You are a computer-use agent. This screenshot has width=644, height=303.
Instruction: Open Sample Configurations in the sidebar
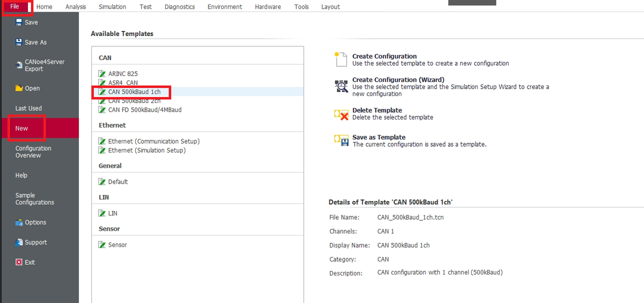[35, 199]
